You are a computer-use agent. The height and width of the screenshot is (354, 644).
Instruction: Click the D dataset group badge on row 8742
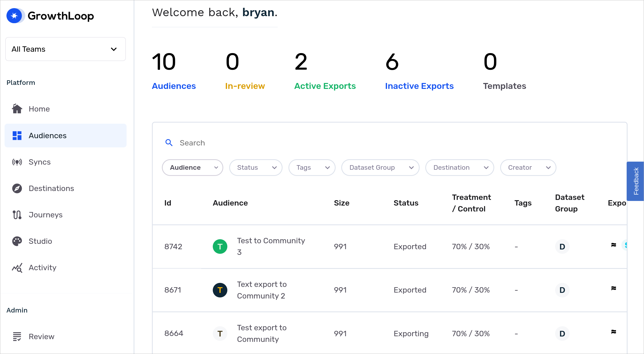(562, 246)
